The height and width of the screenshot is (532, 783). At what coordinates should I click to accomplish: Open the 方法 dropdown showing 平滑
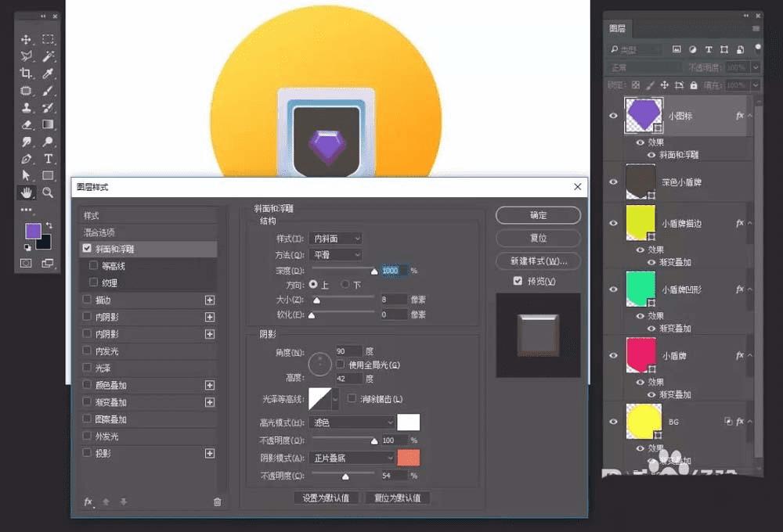pyautogui.click(x=335, y=254)
